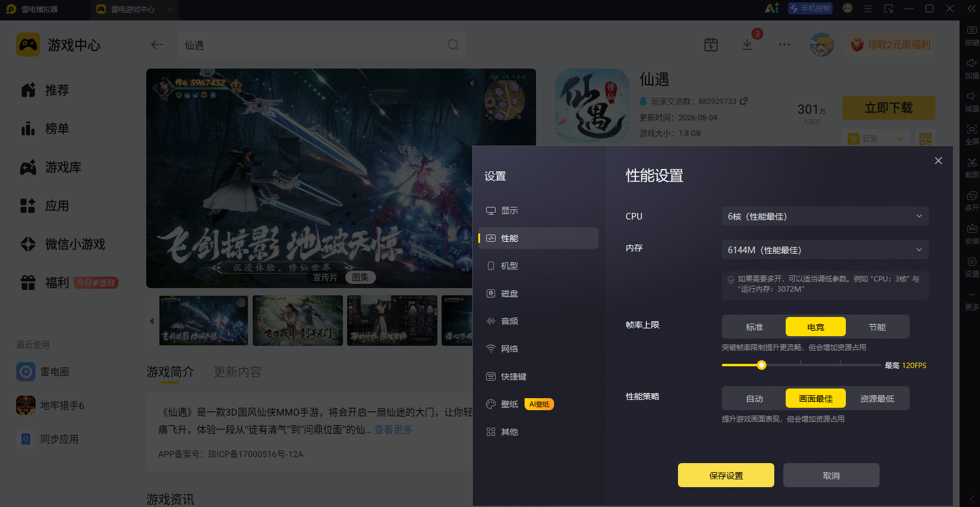Click 领取2元周福利 reward button

[x=890, y=45]
